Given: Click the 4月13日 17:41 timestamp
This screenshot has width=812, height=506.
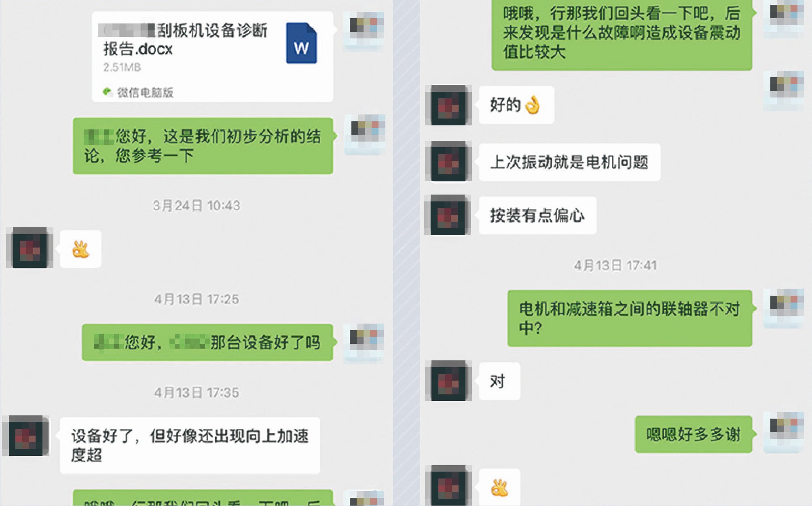Looking at the screenshot, I should coord(615,265).
